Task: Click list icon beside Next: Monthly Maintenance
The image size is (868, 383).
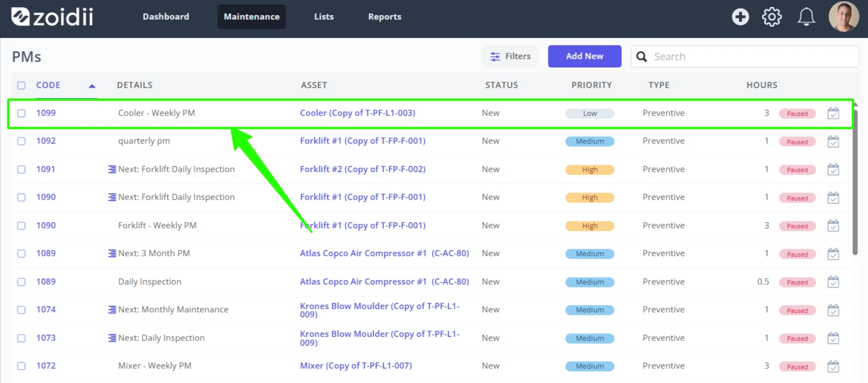Action: point(112,310)
